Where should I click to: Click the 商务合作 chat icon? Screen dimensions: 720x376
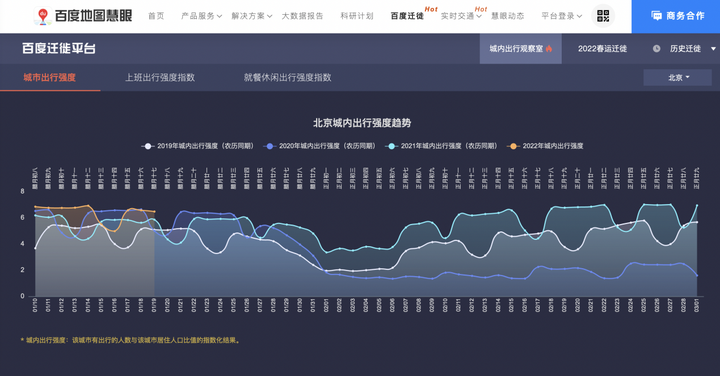657,16
